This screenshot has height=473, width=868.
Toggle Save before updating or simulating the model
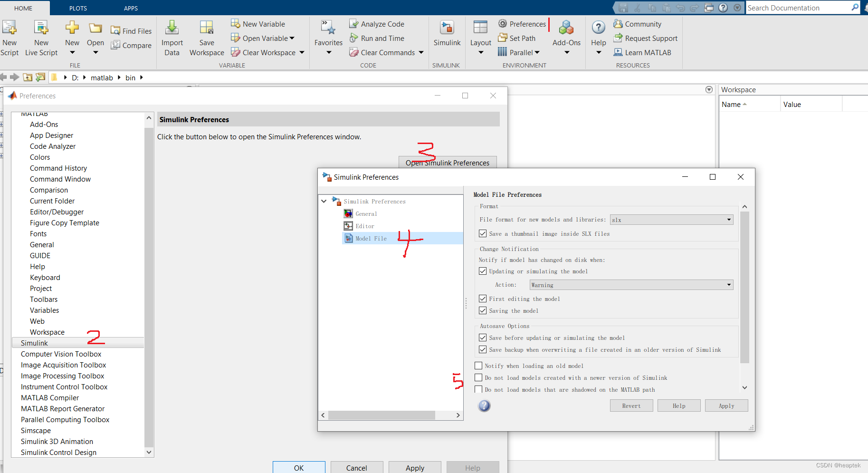point(483,338)
